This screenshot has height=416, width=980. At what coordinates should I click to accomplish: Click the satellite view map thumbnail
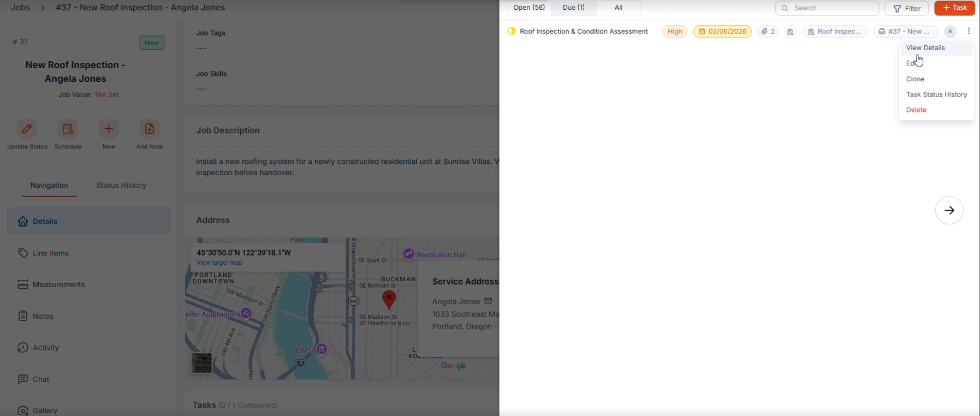pyautogui.click(x=201, y=363)
